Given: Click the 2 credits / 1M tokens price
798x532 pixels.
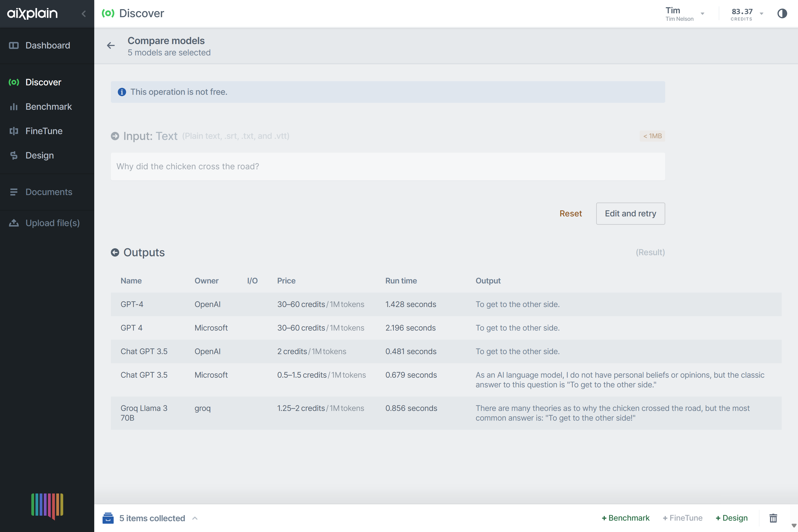Looking at the screenshot, I should pos(312,352).
